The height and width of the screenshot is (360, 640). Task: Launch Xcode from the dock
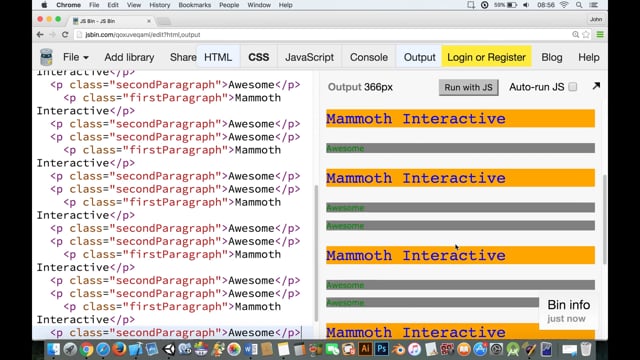(136, 349)
